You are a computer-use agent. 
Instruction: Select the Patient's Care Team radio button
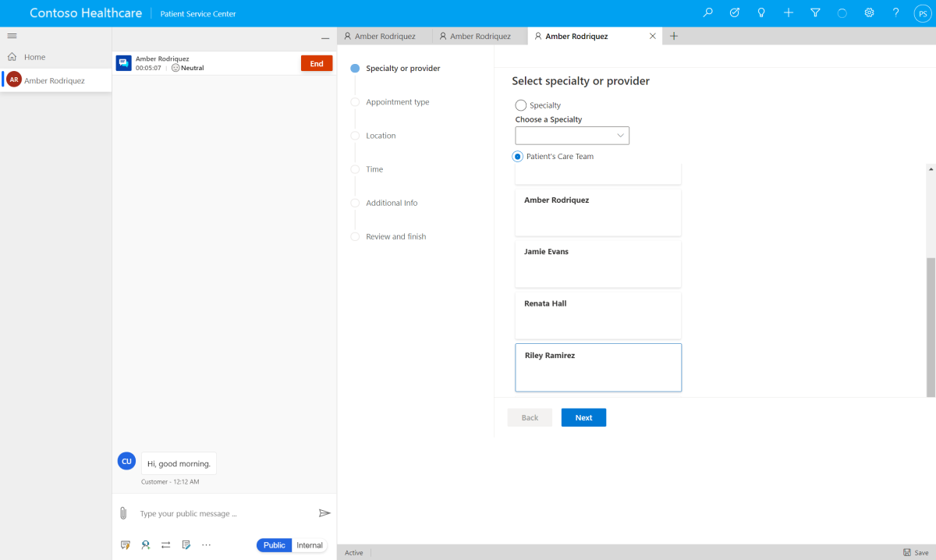point(517,156)
